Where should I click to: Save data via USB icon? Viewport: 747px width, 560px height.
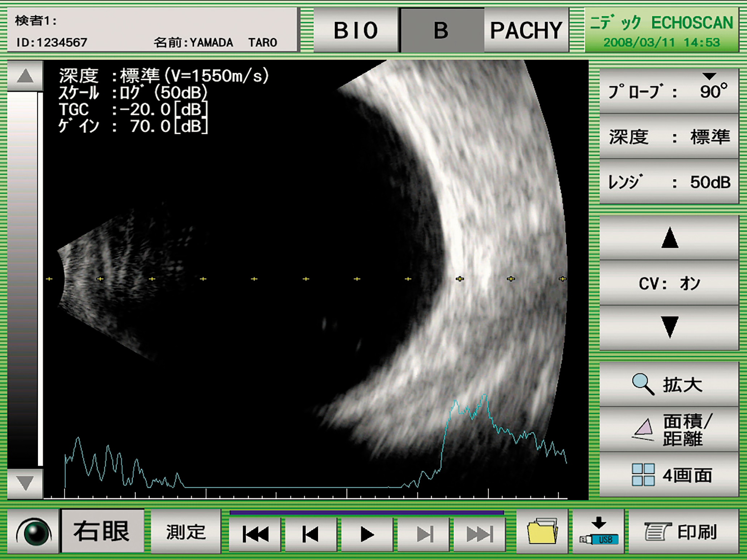pos(599,532)
